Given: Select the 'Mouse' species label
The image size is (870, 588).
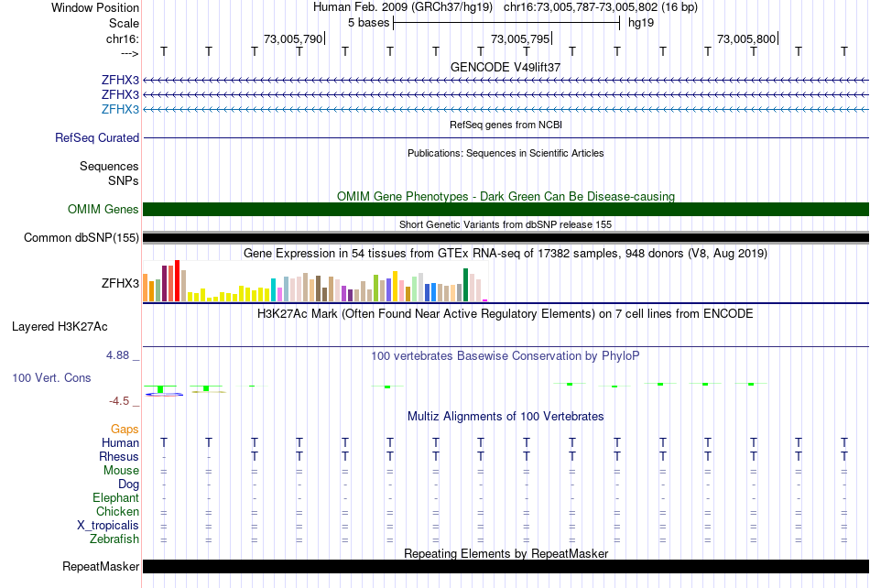Looking at the screenshot, I should pyautogui.click(x=121, y=471).
